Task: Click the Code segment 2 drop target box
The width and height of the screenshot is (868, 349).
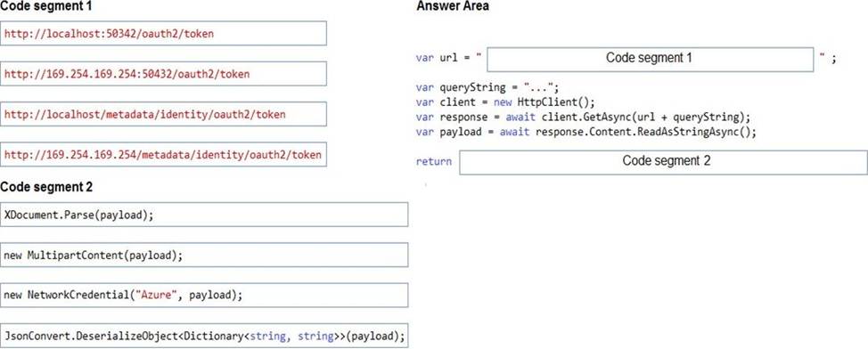Action: [x=664, y=163]
